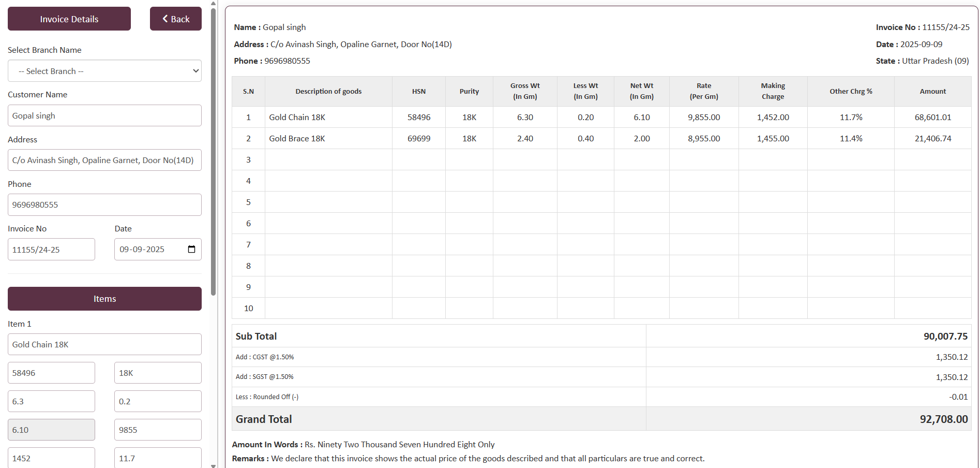Click the Address input field
This screenshot has height=468, width=980.
click(x=104, y=160)
